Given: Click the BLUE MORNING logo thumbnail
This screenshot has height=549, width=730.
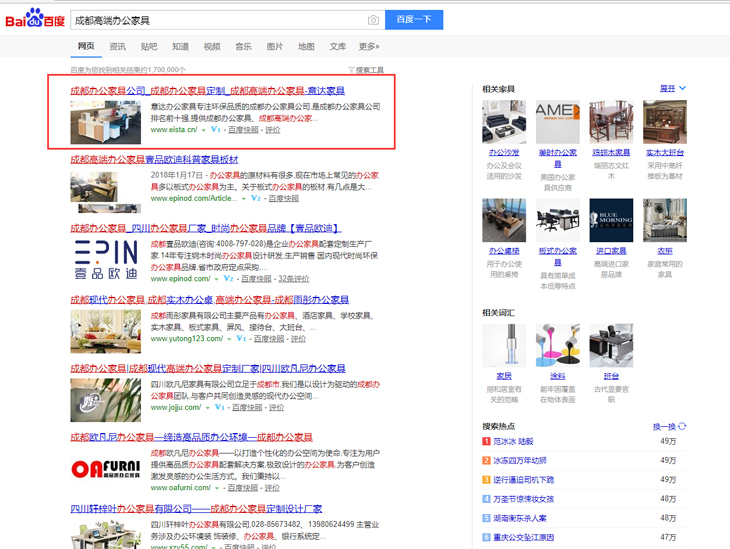Looking at the screenshot, I should point(611,220).
